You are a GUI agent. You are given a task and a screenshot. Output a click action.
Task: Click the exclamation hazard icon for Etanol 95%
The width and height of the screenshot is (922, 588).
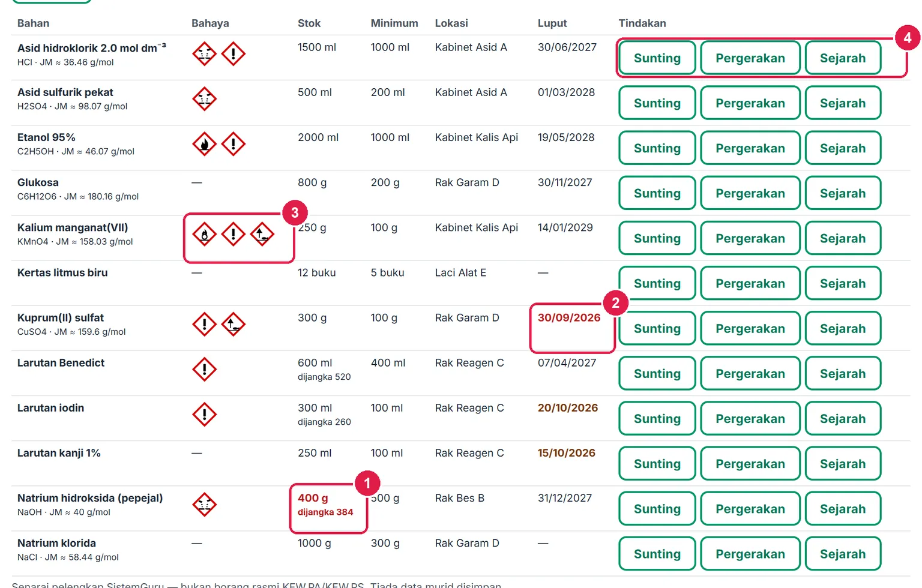[x=233, y=144]
